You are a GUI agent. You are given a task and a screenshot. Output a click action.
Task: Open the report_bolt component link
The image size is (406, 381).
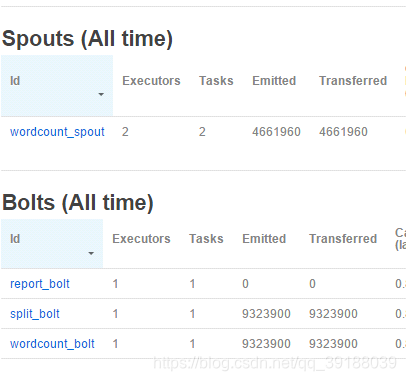[x=40, y=284]
